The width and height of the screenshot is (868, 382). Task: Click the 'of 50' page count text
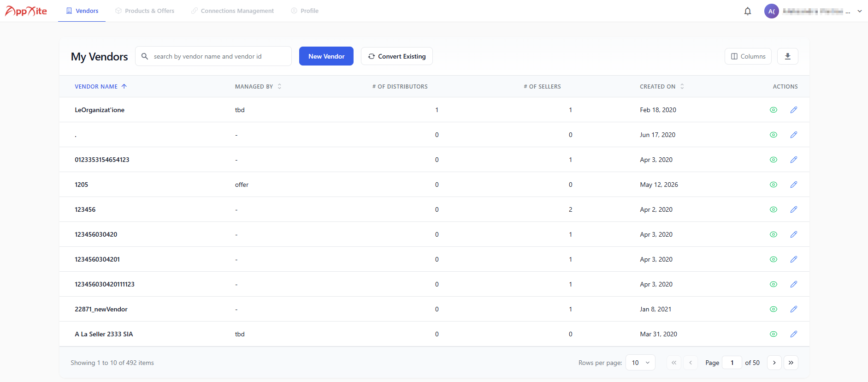(752, 363)
